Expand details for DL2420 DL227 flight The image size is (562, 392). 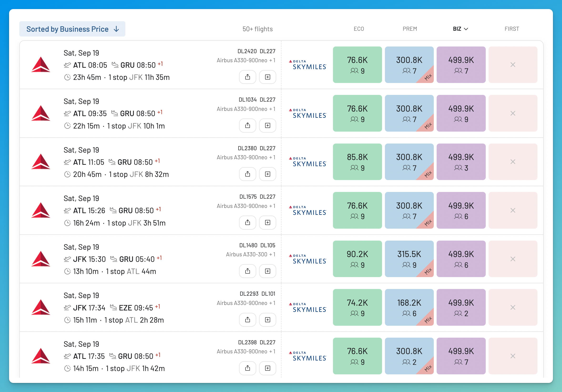point(268,77)
